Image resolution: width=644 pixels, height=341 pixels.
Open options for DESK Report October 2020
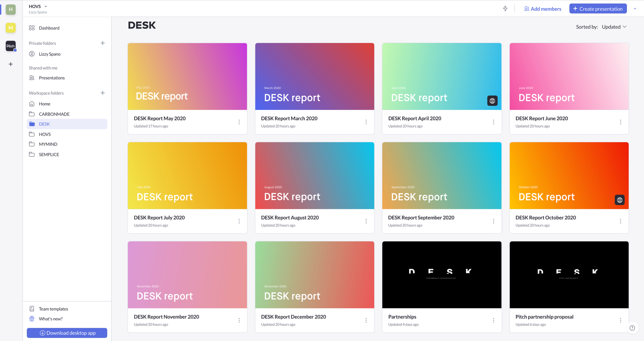coord(620,221)
